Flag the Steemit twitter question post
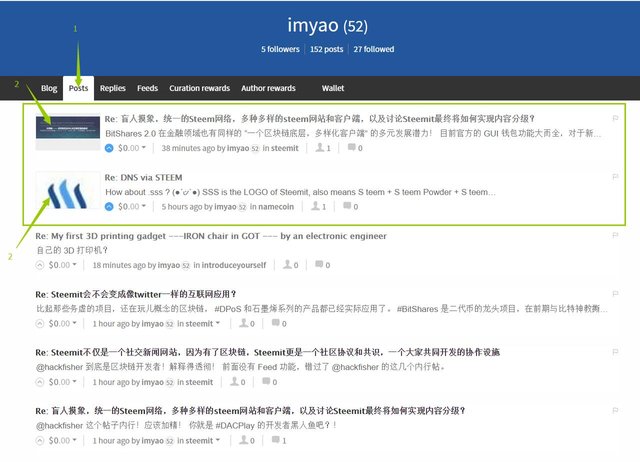 [616, 293]
